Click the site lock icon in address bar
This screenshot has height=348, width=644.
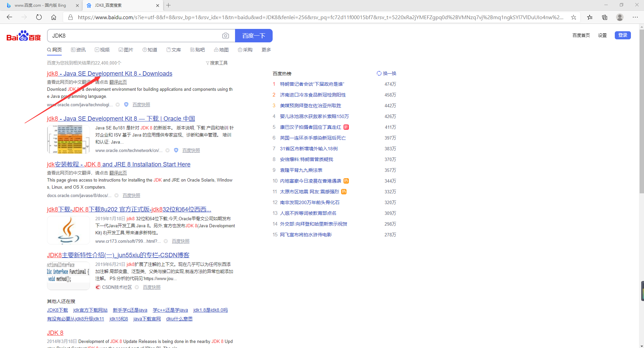tap(71, 17)
